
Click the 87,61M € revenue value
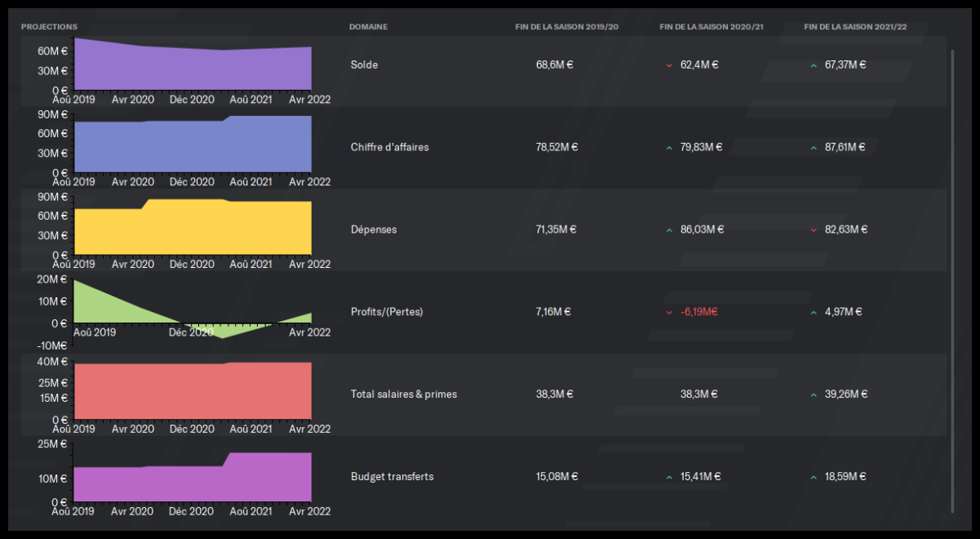click(x=845, y=147)
